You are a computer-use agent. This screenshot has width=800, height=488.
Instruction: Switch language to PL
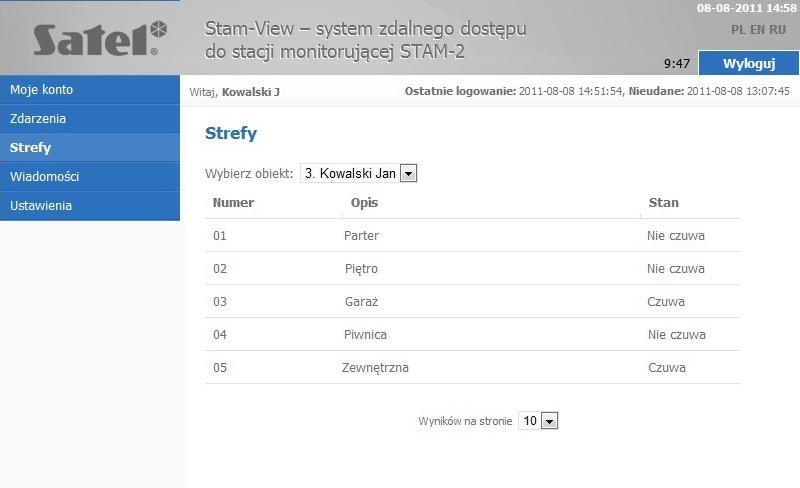tap(738, 30)
